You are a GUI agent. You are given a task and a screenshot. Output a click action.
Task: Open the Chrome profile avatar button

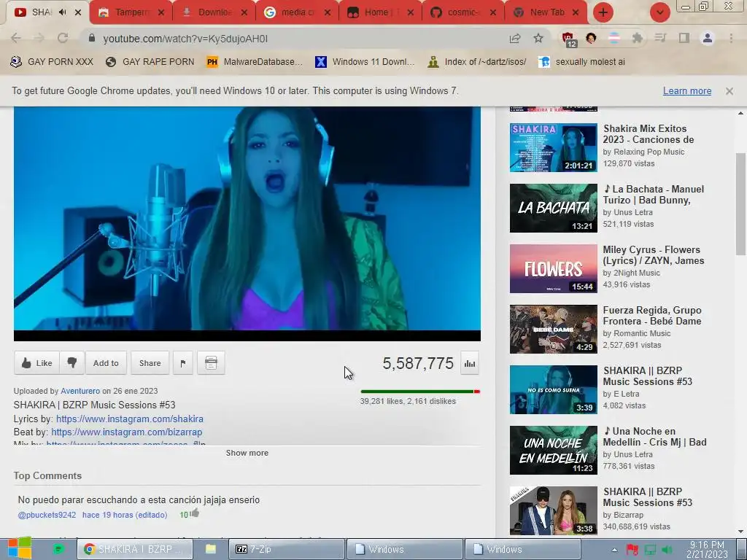708,38
